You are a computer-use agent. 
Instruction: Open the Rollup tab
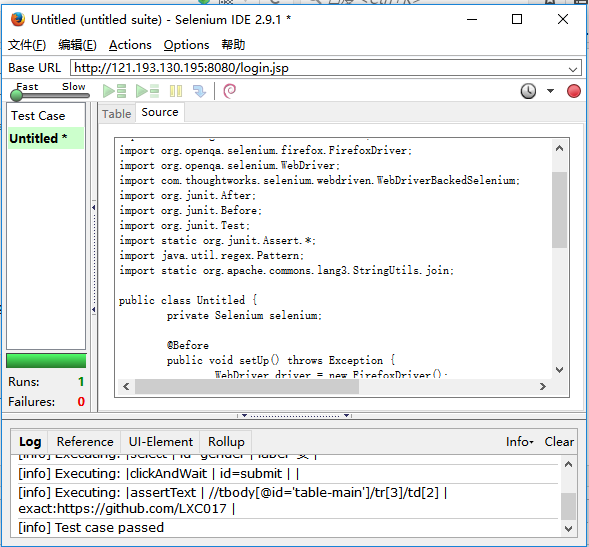click(x=226, y=442)
